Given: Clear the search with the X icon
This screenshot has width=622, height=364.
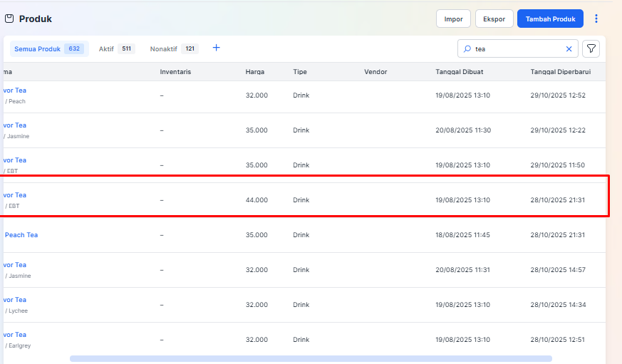Looking at the screenshot, I should click(x=569, y=49).
